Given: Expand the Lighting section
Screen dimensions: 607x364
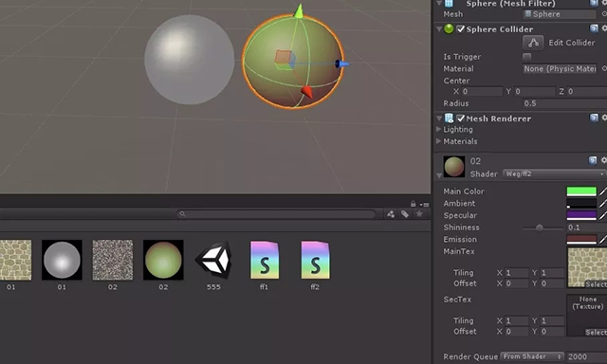Looking at the screenshot, I should 438,129.
